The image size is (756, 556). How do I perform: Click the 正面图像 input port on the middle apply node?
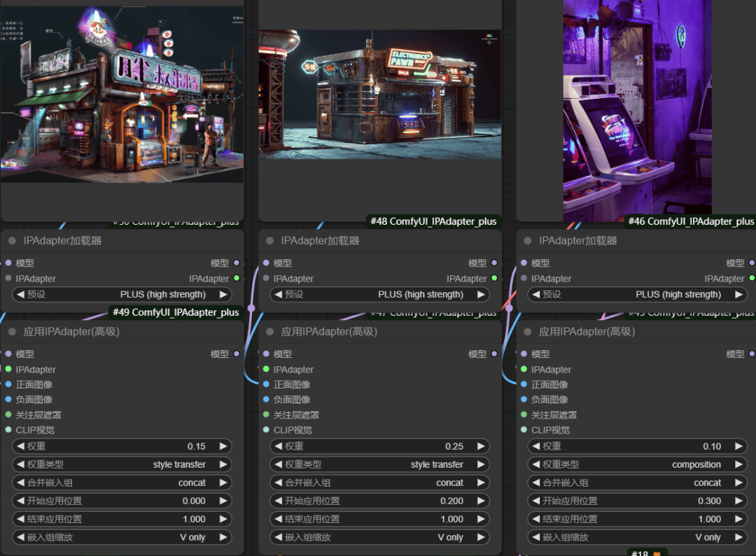pos(266,384)
